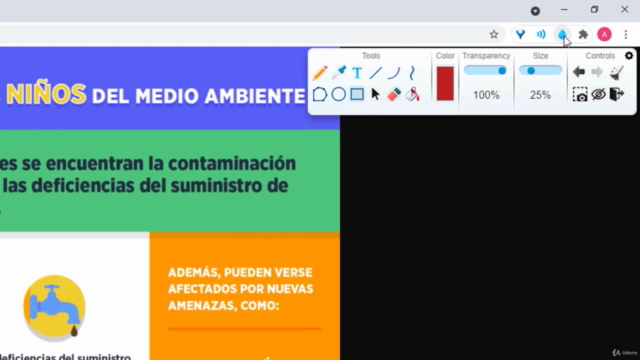Restore down the Chrome window

click(x=594, y=10)
